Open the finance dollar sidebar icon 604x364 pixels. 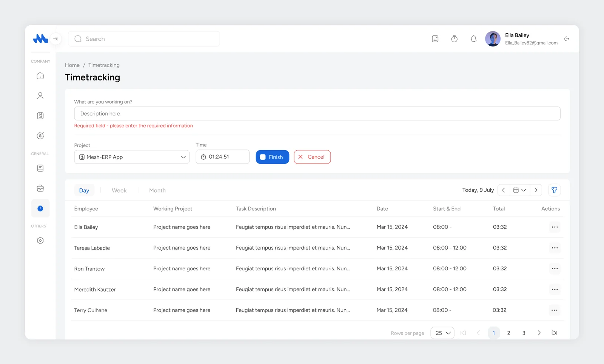pos(40,136)
